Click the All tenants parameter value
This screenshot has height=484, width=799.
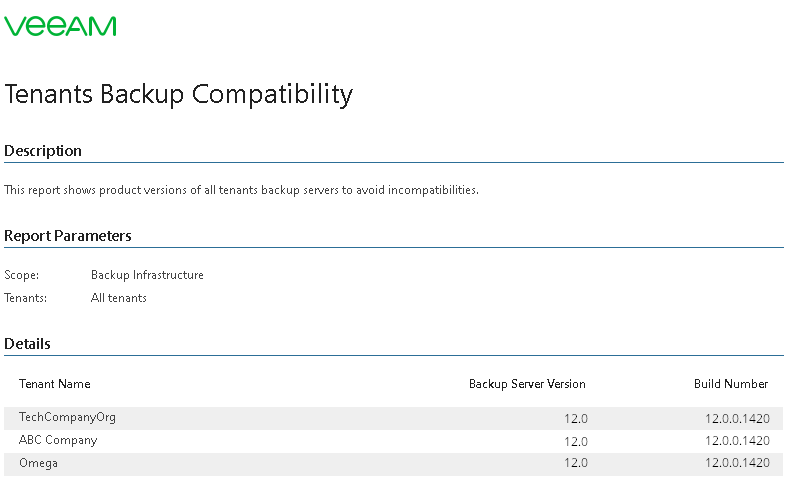(x=119, y=298)
